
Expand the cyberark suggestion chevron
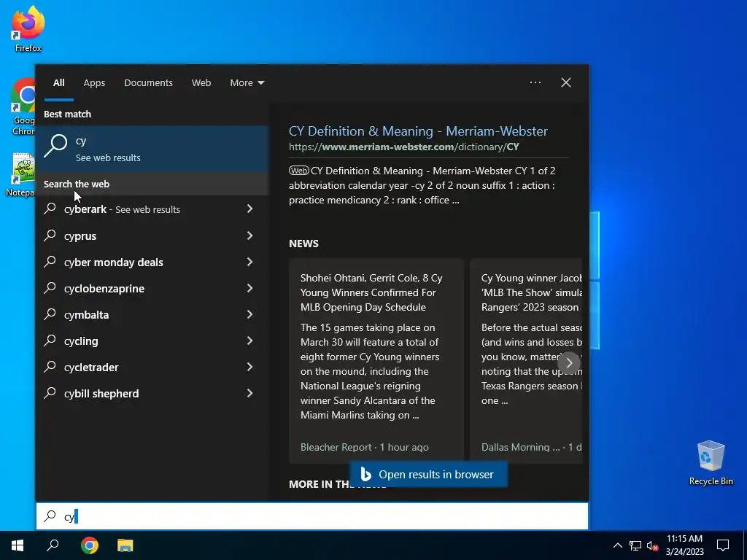(249, 209)
